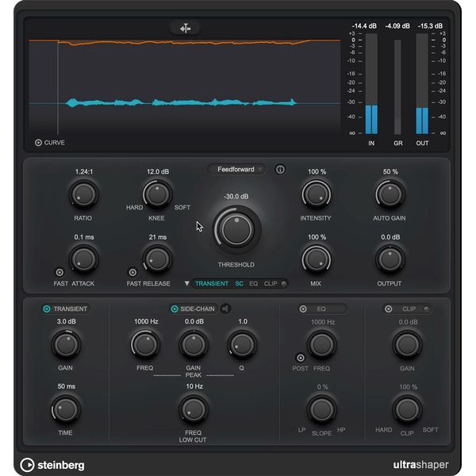Click the Clip GAIN knob
The width and height of the screenshot is (476, 476).
pos(408,344)
